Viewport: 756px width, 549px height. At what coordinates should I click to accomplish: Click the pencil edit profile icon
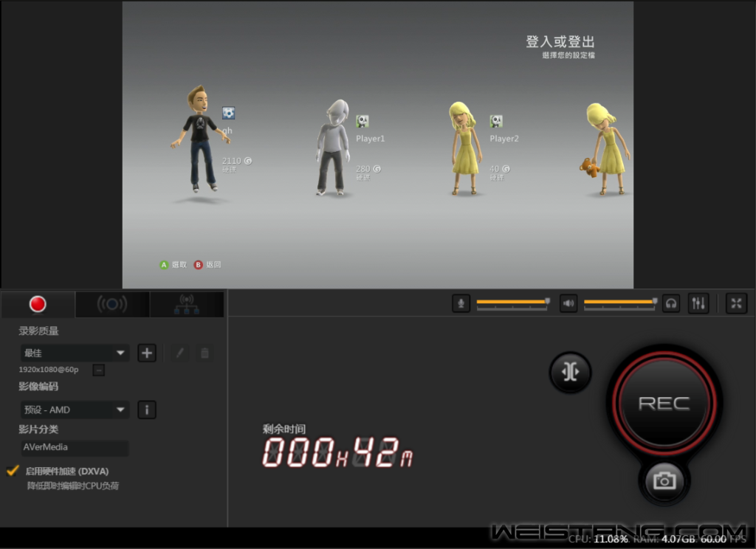point(180,353)
